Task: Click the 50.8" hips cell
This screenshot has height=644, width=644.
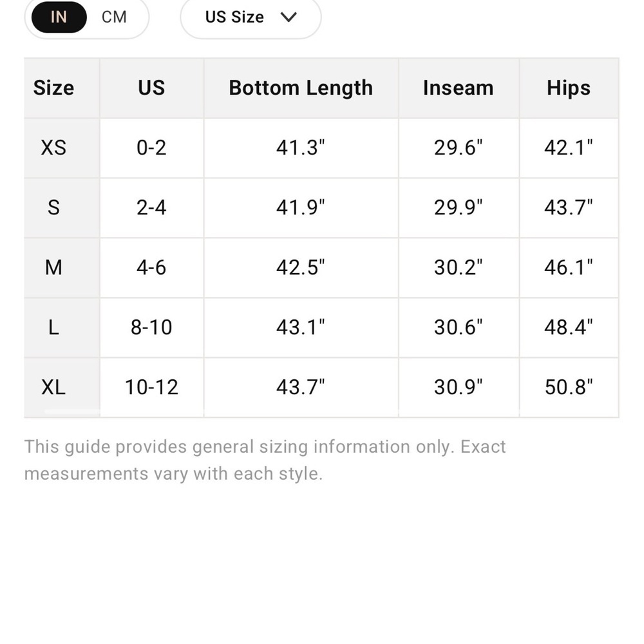Action: [569, 387]
